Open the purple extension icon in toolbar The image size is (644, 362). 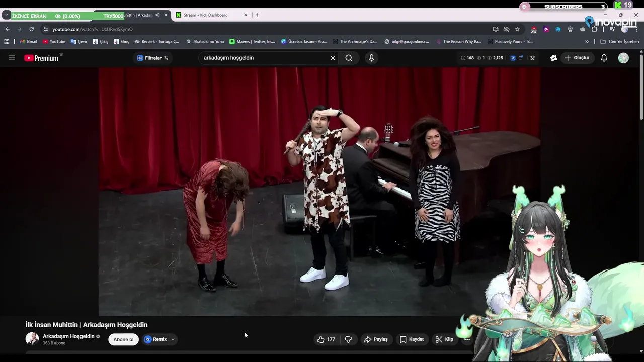(546, 29)
